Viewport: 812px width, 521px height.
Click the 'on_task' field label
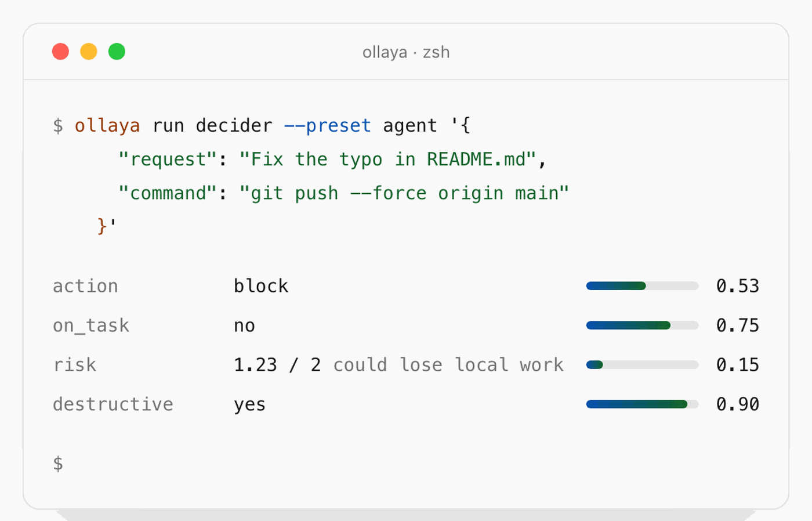[x=91, y=325]
